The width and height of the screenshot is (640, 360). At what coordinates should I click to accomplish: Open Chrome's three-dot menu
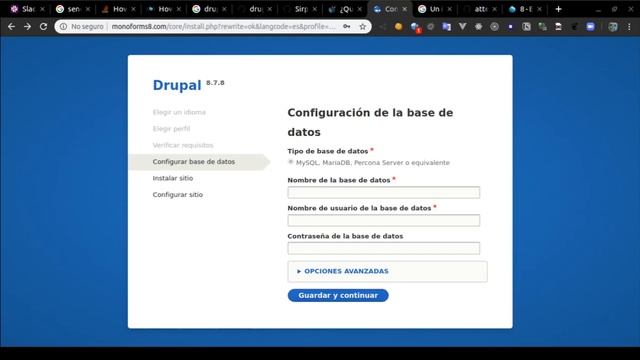[x=629, y=27]
